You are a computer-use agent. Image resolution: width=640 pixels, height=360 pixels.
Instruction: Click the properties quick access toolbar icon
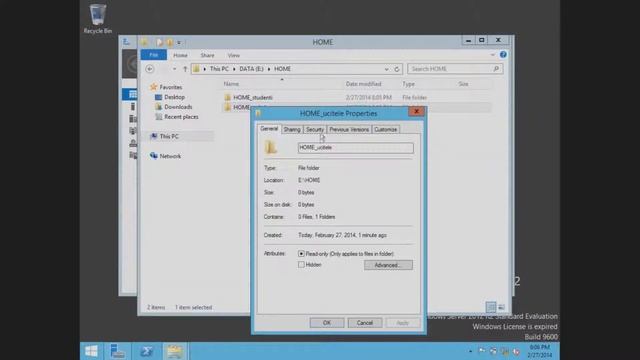pos(160,42)
